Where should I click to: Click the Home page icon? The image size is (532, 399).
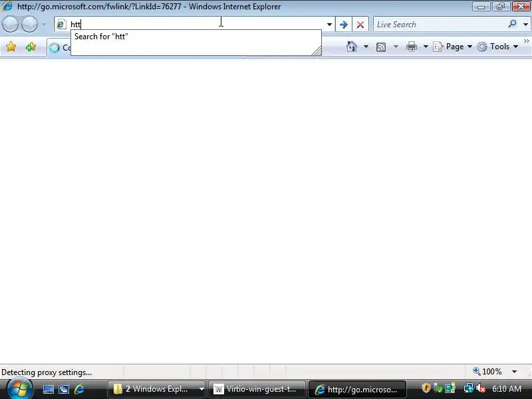(x=352, y=47)
